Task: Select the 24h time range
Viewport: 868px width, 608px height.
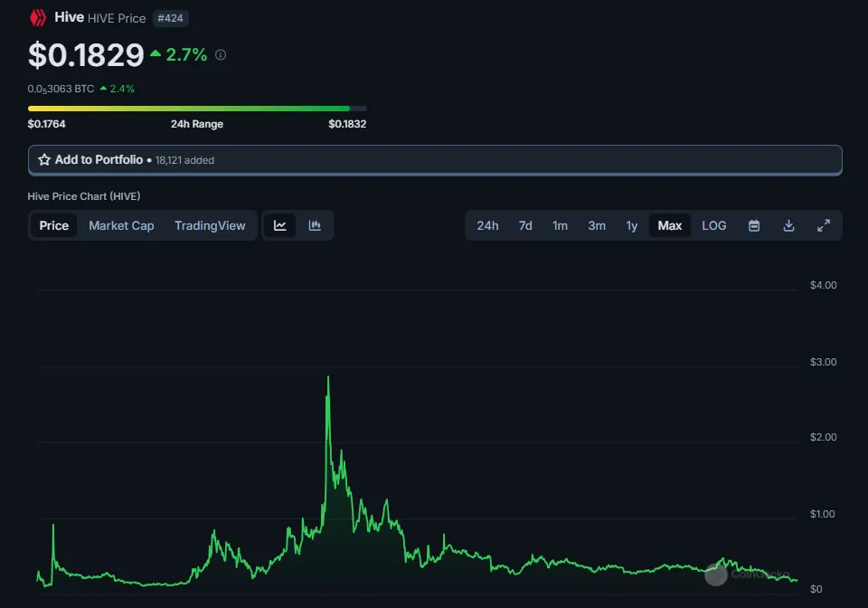Action: (487, 225)
